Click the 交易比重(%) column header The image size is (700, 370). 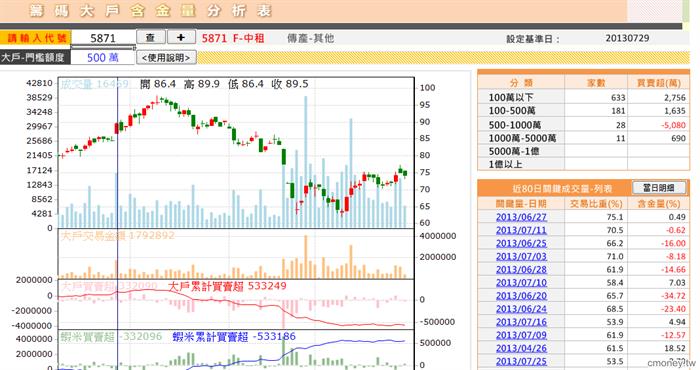pyautogui.click(x=596, y=204)
